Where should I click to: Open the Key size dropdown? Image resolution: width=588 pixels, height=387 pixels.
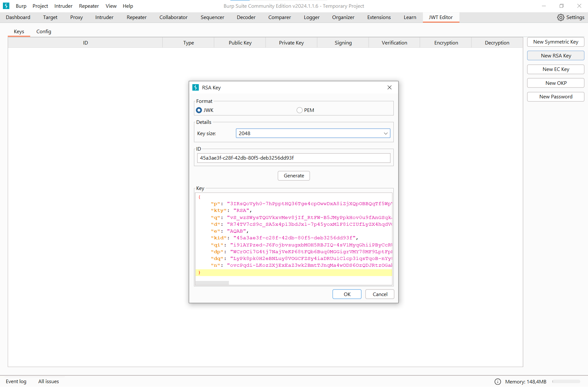click(313, 133)
